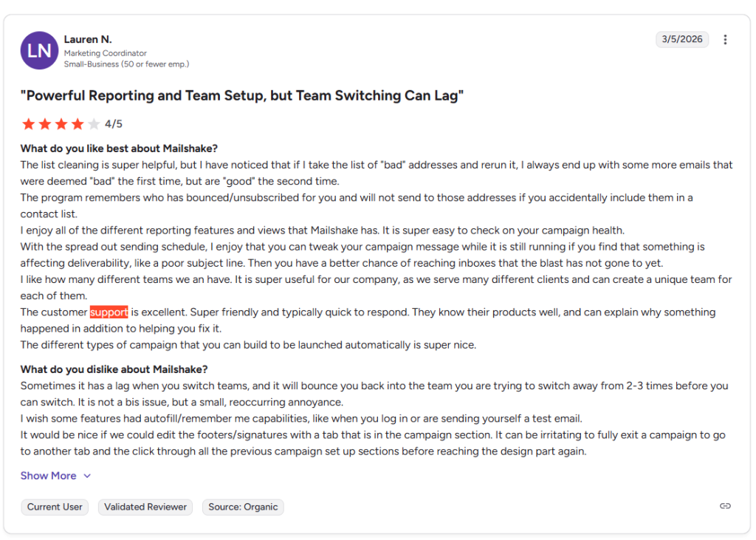756x540 pixels.
Task: Click the highlighted word support
Action: pos(109,312)
